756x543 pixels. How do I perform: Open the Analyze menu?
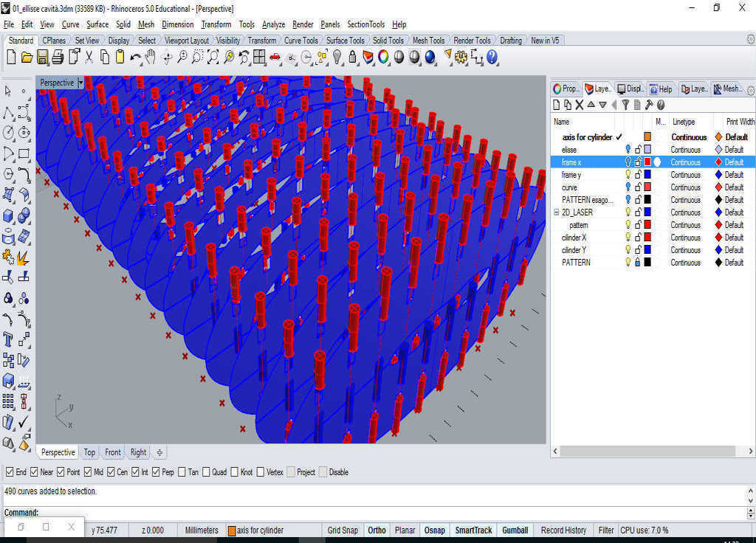pyautogui.click(x=273, y=24)
